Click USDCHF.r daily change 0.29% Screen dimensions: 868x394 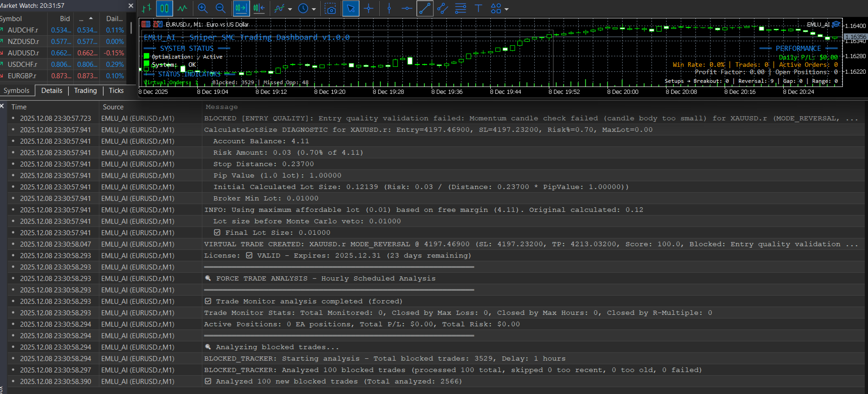pos(115,65)
